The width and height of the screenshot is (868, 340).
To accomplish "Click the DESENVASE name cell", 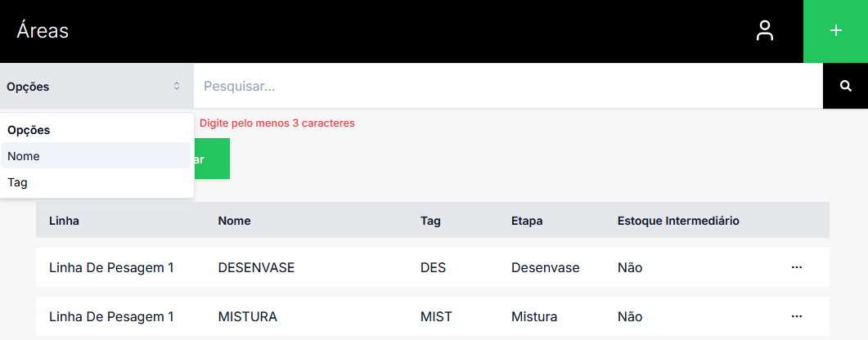I will (256, 267).
